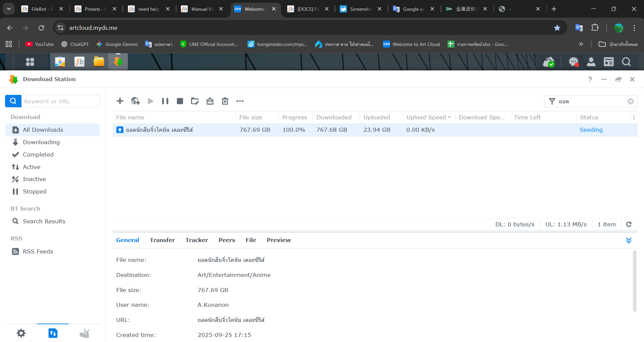Click the clear completed tasks icon

click(210, 101)
